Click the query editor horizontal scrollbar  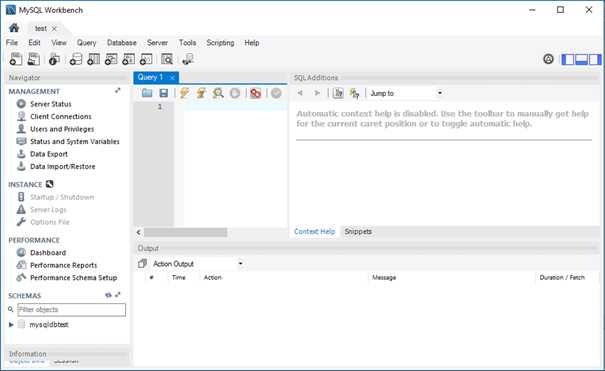point(185,232)
